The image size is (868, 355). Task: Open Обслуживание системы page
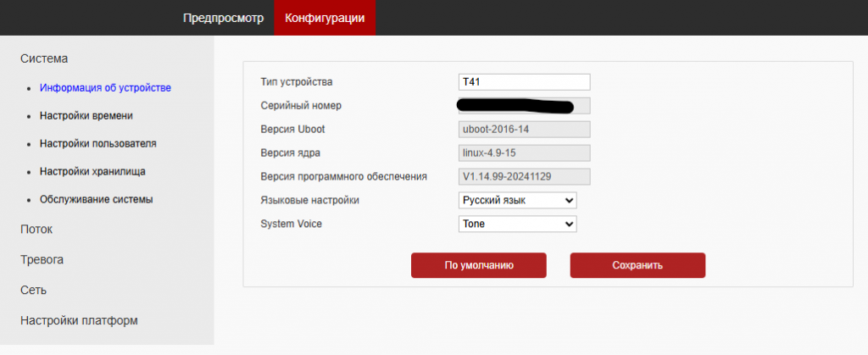click(97, 199)
